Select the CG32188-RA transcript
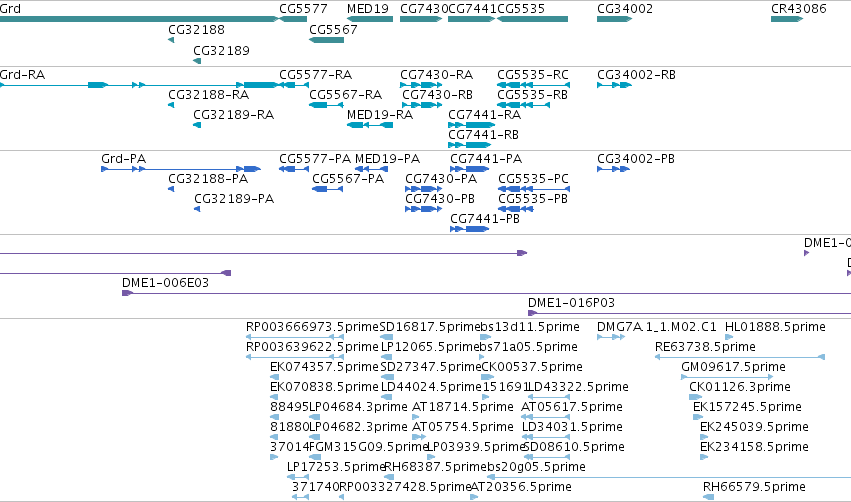The width and height of the screenshot is (851, 502). 171,105
